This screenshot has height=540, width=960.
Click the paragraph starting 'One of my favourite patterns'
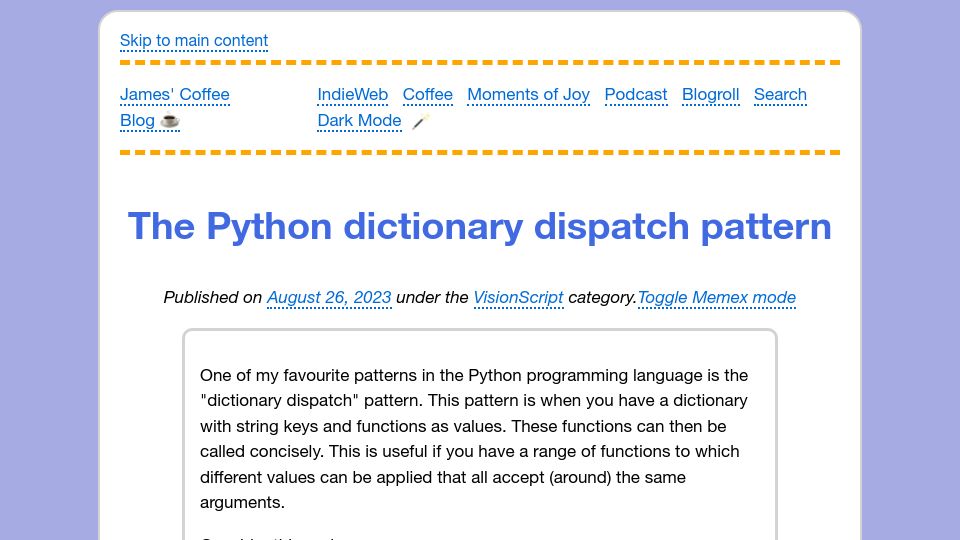(474, 438)
